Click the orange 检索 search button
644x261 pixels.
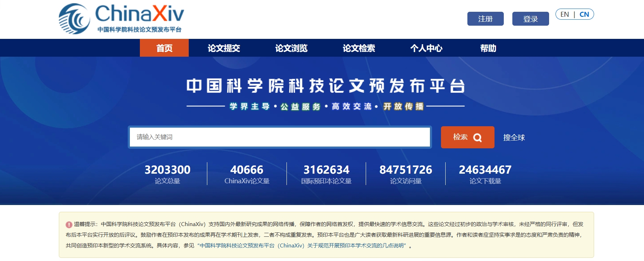point(467,137)
